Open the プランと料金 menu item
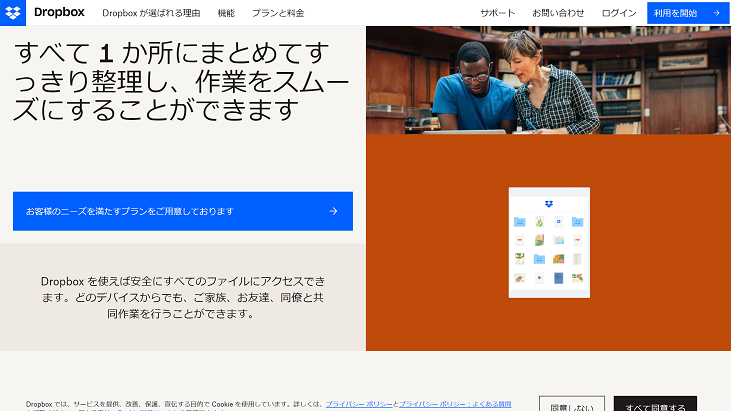 (x=278, y=13)
